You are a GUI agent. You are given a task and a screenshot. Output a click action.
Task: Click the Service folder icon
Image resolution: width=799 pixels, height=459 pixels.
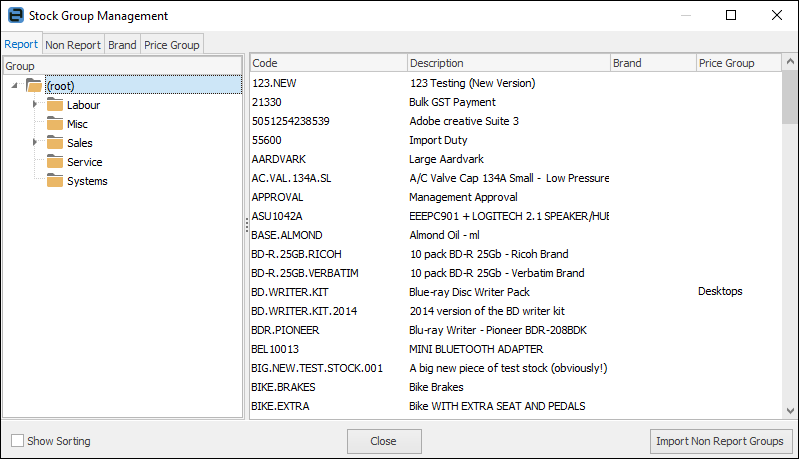[55, 162]
